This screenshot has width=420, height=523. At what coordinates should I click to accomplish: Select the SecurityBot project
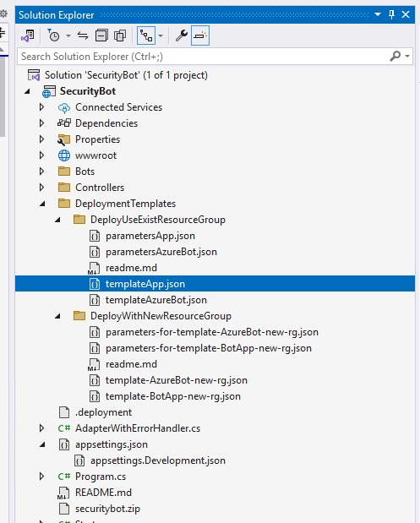click(x=88, y=91)
